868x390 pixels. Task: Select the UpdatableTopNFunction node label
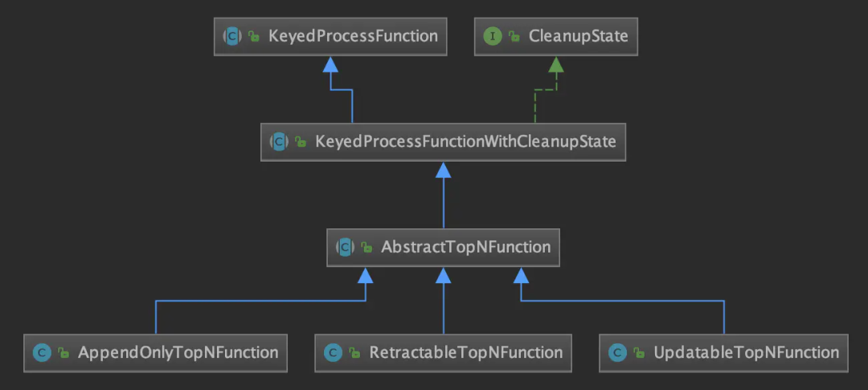746,352
